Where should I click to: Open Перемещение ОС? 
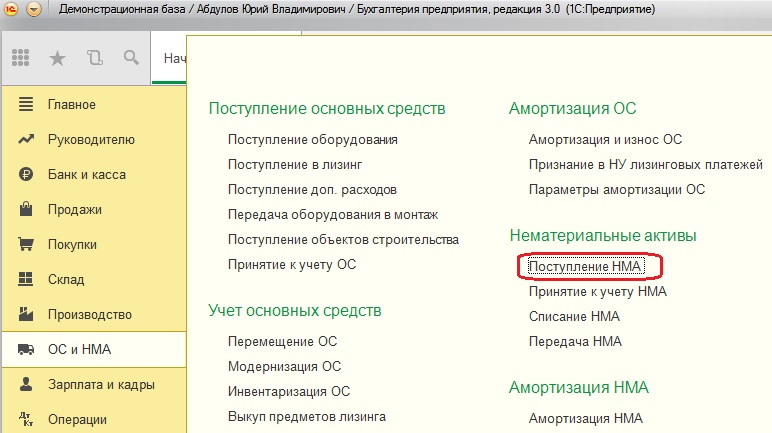(x=282, y=341)
